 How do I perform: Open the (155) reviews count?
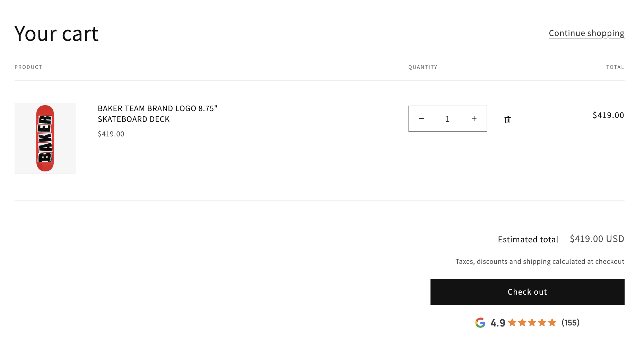(x=571, y=323)
